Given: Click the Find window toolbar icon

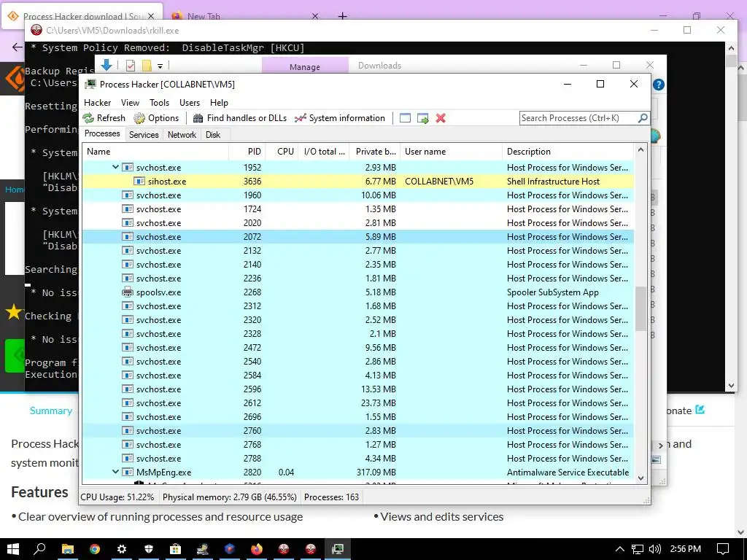Looking at the screenshot, I should pos(405,118).
